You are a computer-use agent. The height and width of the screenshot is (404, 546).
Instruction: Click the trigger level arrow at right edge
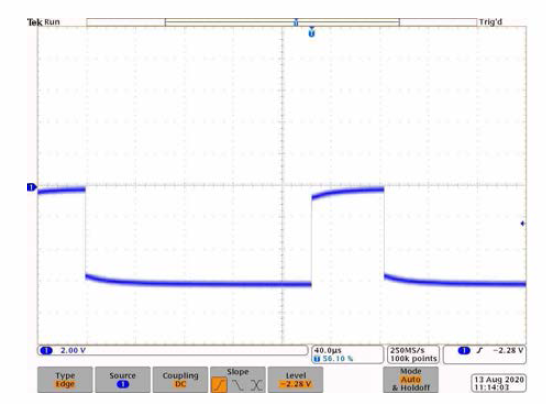coord(522,224)
